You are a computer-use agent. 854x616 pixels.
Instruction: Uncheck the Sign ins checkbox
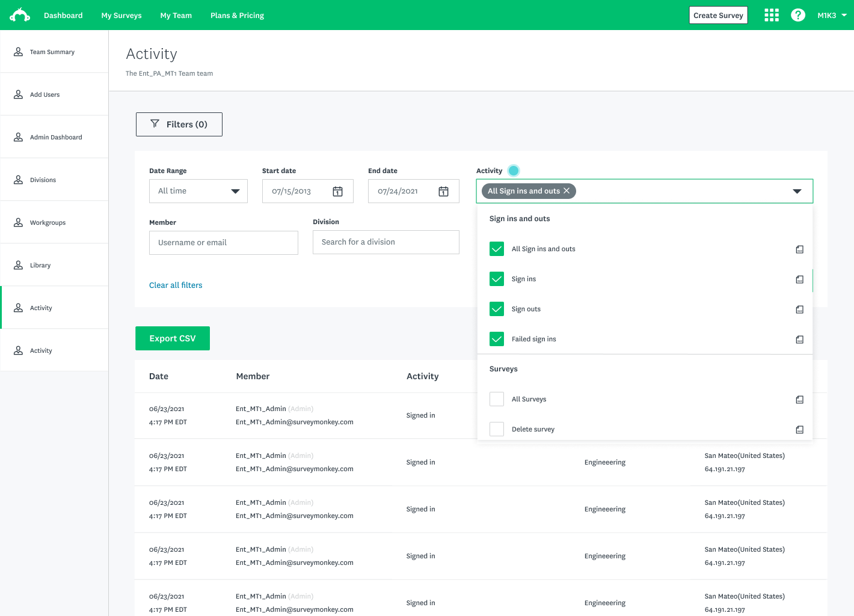[x=497, y=279]
